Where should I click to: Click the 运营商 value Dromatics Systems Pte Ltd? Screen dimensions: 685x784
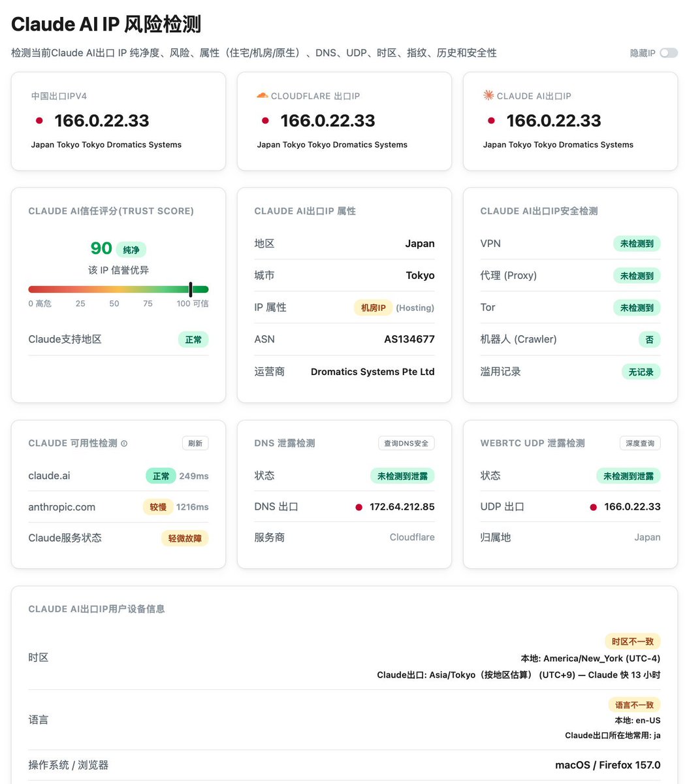373,372
